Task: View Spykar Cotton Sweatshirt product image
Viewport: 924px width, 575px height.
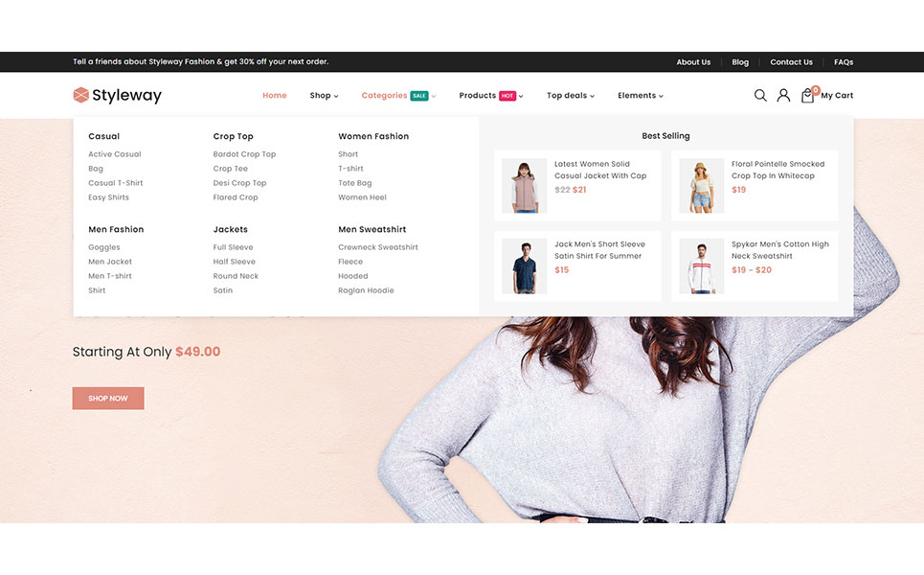Action: (x=701, y=266)
